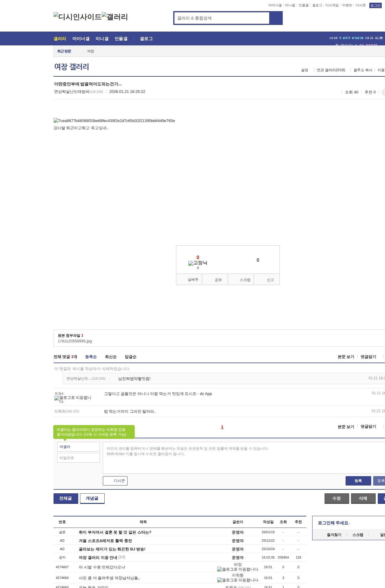This screenshot has width=385, height=588.
Task: Click 댓글닫기 above the comments
Action: 368,357
